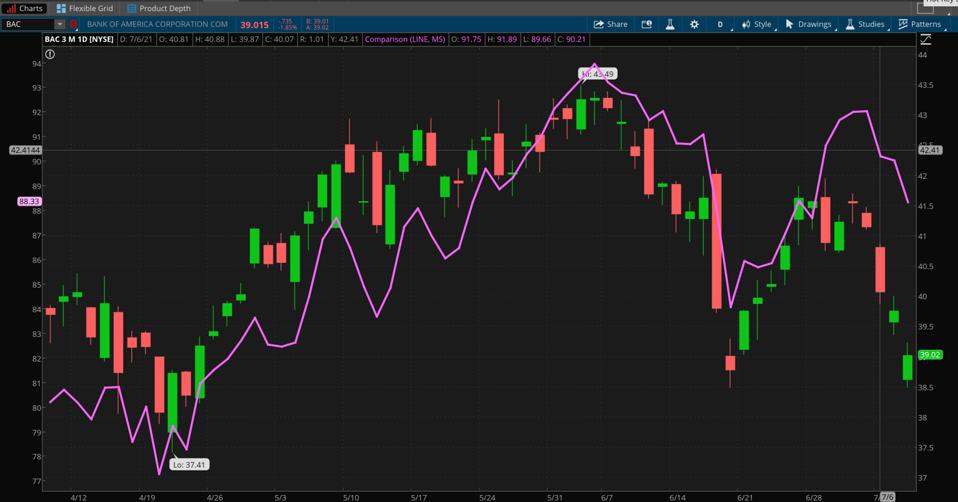The image size is (958, 502).
Task: Click the circled info icon on chart
Action: pos(50,54)
